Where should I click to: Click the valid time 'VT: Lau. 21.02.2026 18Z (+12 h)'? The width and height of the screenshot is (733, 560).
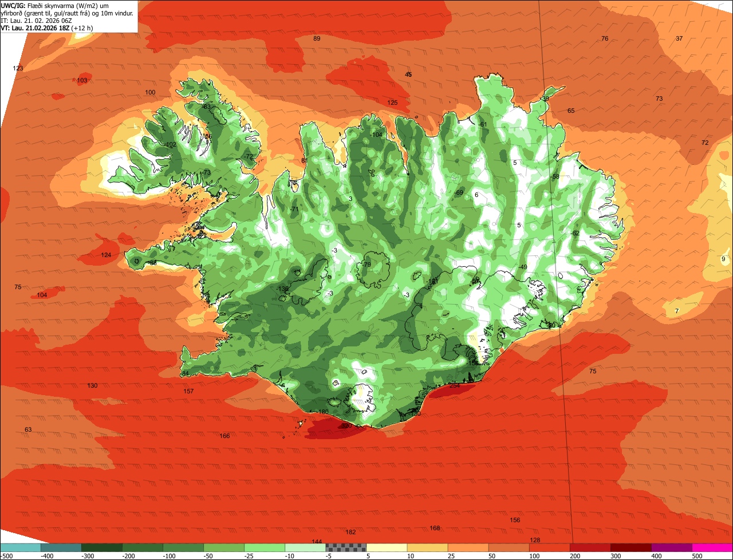click(47, 28)
